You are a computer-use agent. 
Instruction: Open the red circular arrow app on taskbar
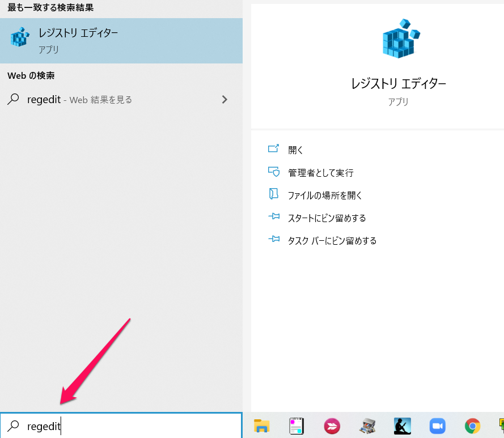tap(332, 426)
